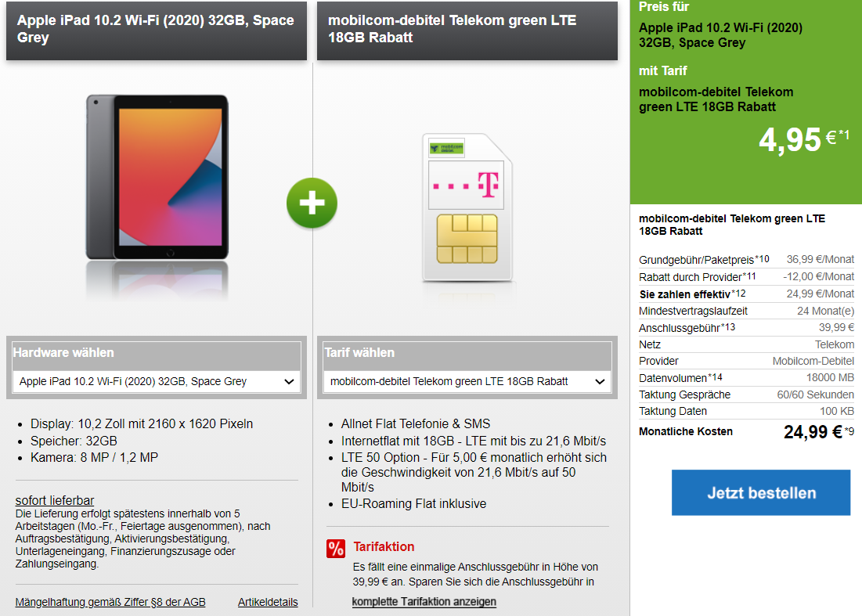Open the sofort lieferbar link
This screenshot has height=616, width=862.
[55, 501]
